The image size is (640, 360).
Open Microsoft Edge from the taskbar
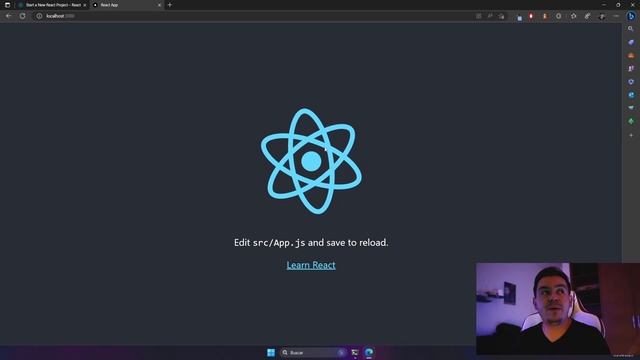click(369, 352)
